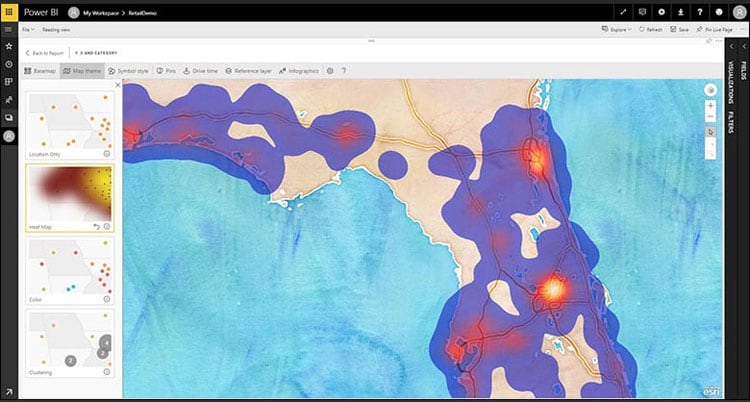
Task: Open ArcGIS map help question mark
Action: (x=343, y=71)
